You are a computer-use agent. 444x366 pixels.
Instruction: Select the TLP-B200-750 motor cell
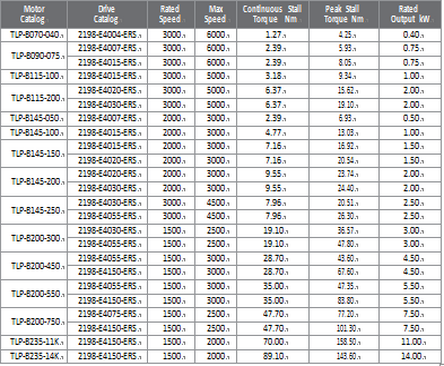pos(34,322)
